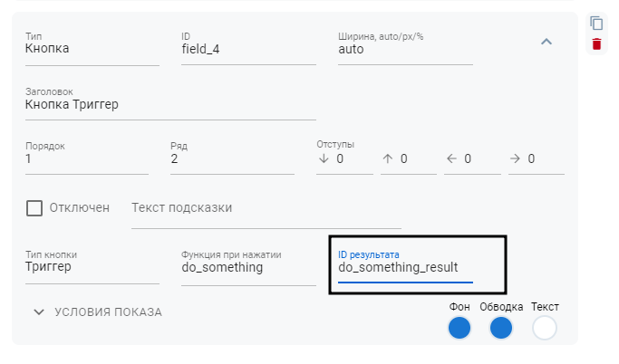This screenshot has width=619, height=364.
Task: Click the Порядок order input field
Action: [x=86, y=158]
